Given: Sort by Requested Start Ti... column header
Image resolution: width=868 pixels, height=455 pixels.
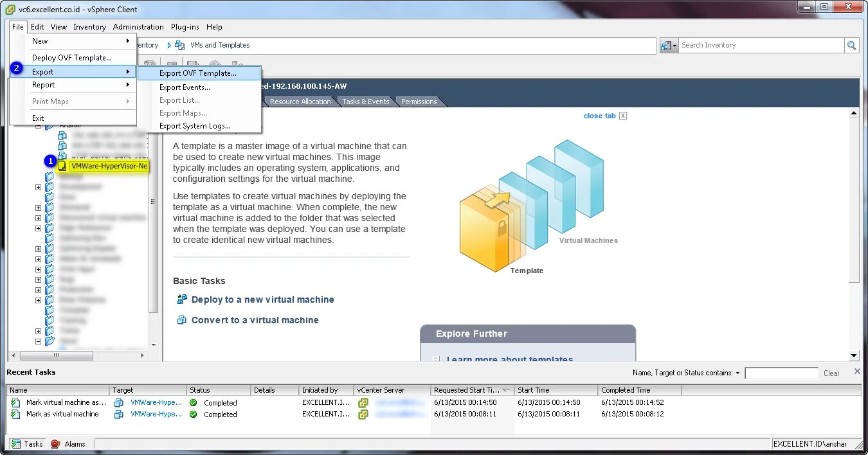Looking at the screenshot, I should pyautogui.click(x=473, y=390).
